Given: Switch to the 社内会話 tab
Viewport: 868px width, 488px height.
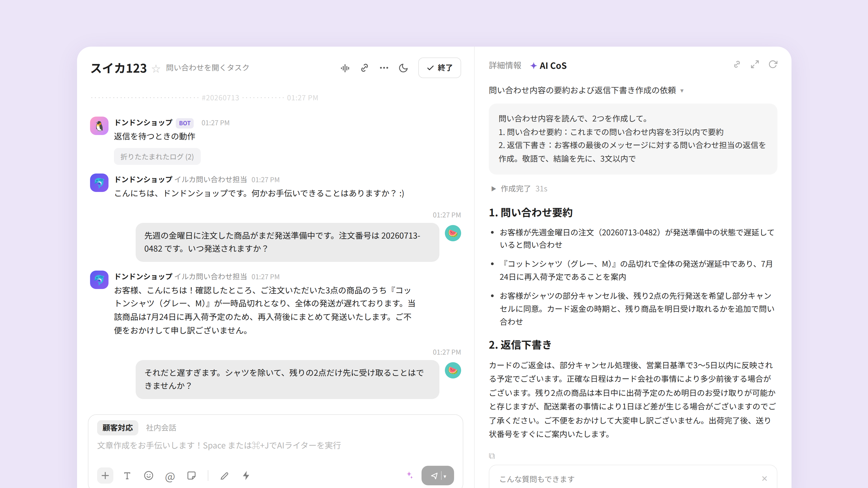Looking at the screenshot, I should pyautogui.click(x=161, y=428).
